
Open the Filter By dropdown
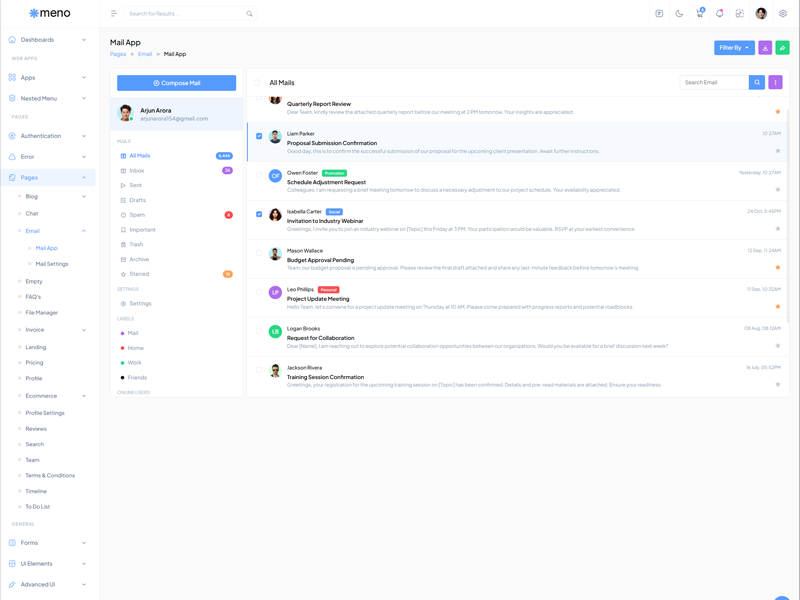pyautogui.click(x=734, y=48)
